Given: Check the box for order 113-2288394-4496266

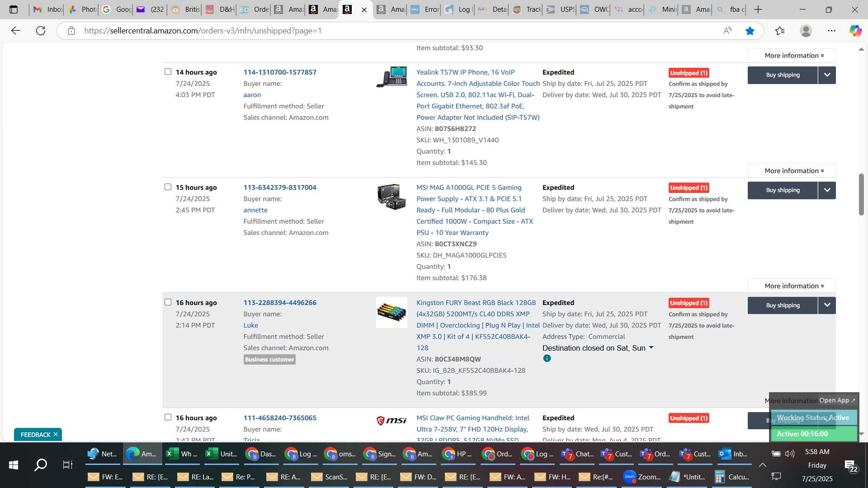Looking at the screenshot, I should (x=168, y=302).
